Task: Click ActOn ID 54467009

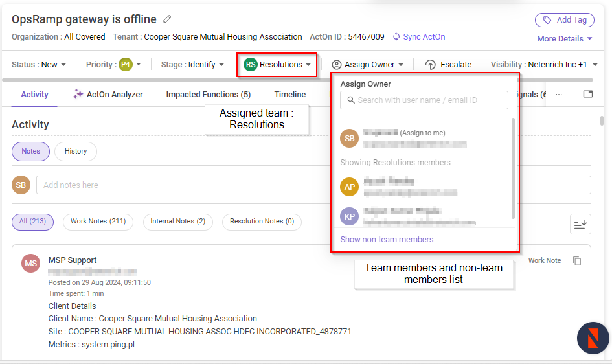Action: tap(347, 37)
